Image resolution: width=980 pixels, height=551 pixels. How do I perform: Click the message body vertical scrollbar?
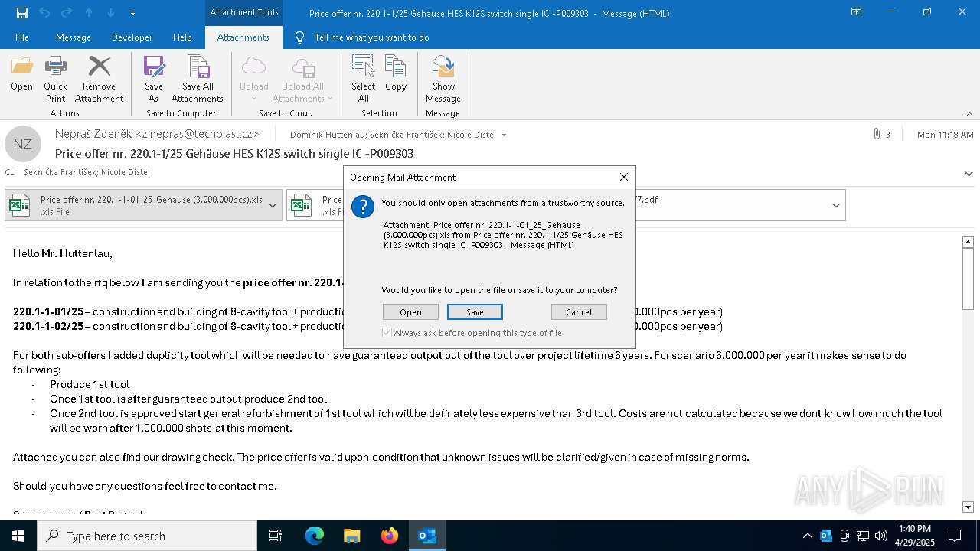pos(968,279)
